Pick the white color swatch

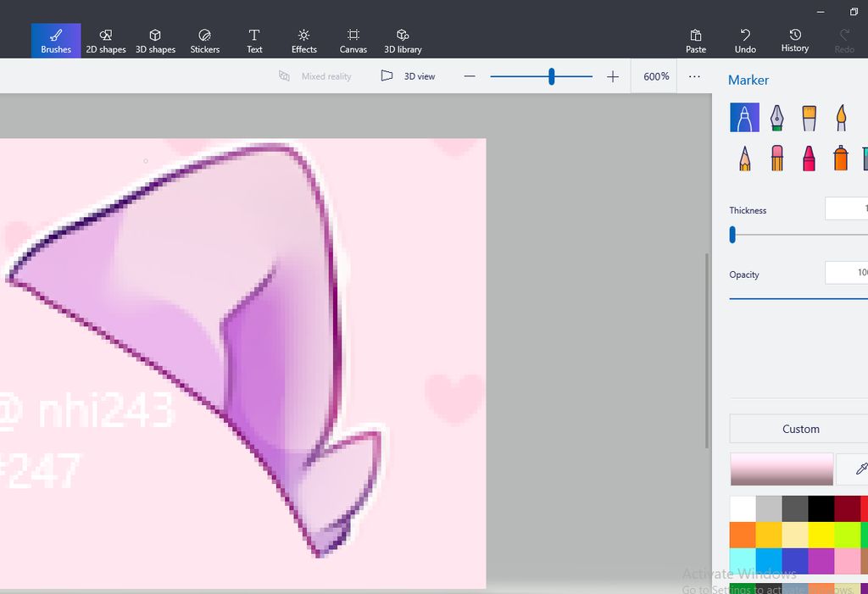pyautogui.click(x=743, y=508)
